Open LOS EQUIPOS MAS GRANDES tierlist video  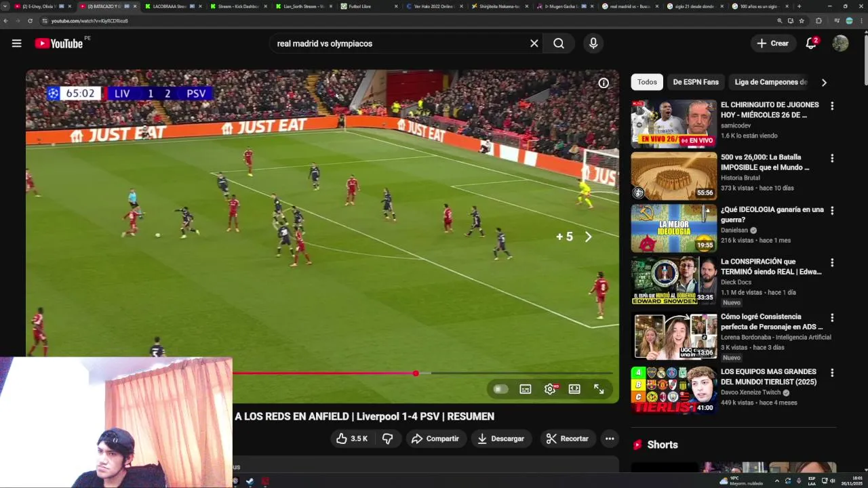tap(673, 390)
